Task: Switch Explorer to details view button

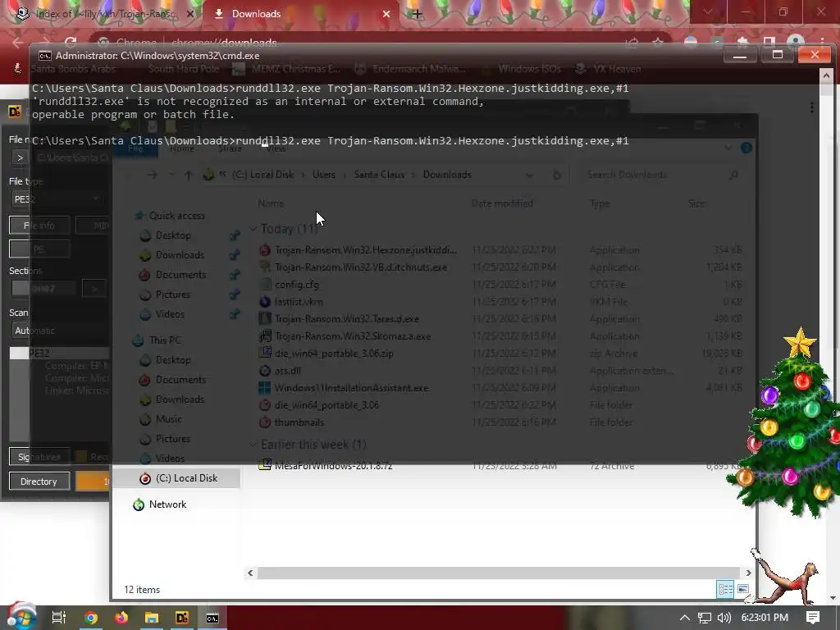Action: (x=726, y=589)
